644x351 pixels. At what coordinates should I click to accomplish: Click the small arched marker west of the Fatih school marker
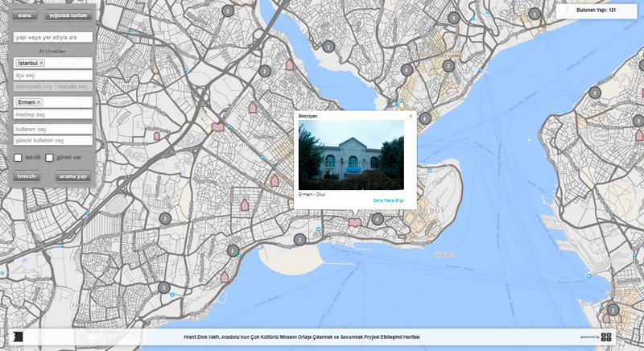(156, 136)
